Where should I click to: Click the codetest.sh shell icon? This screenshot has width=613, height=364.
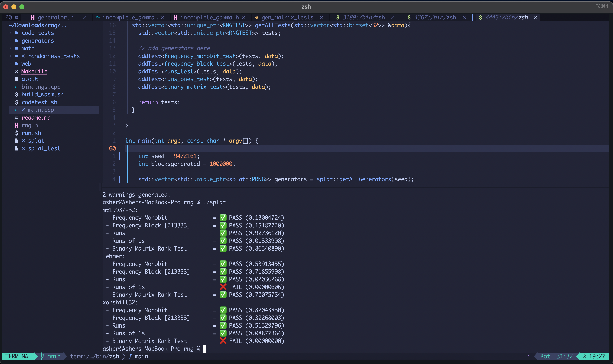tap(17, 102)
